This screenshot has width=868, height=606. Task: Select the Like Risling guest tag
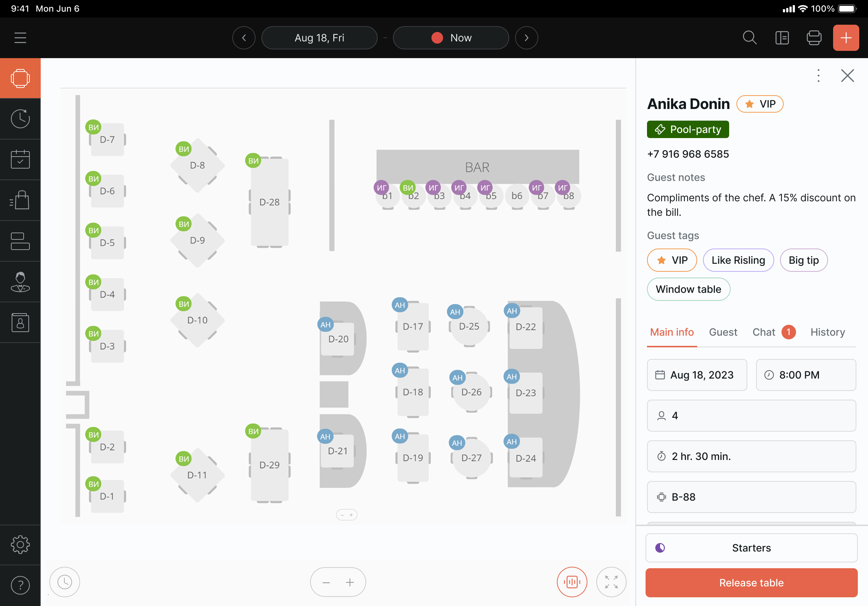point(738,260)
